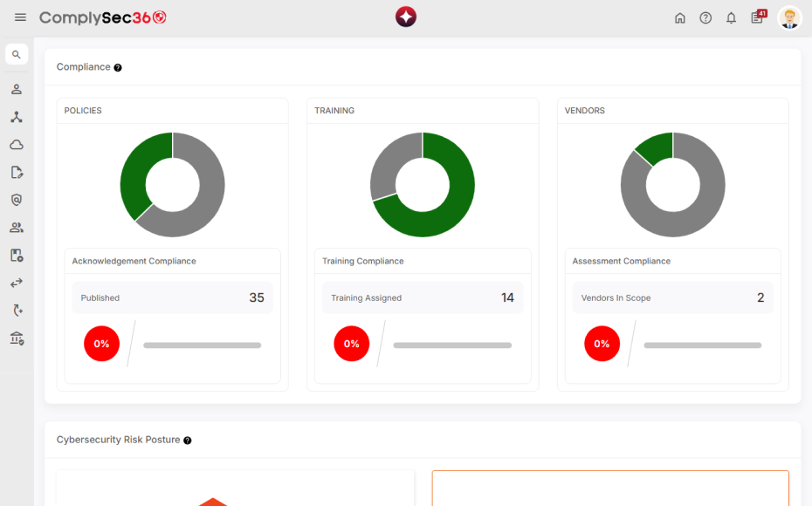Click the Training Compliance label

point(363,261)
